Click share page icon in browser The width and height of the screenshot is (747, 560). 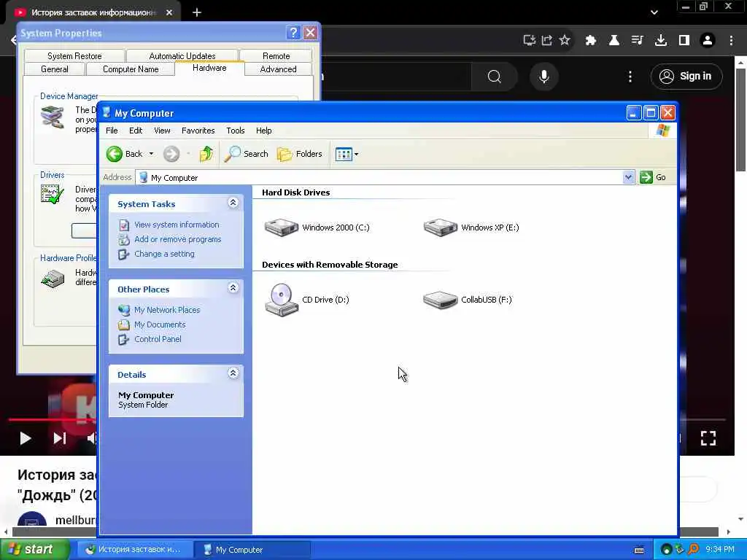click(x=547, y=40)
